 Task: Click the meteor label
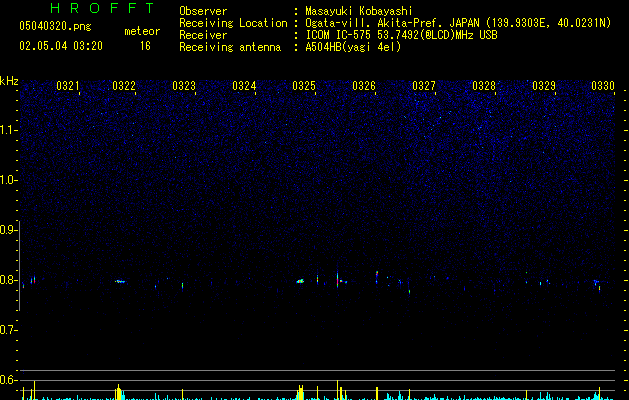(x=142, y=31)
